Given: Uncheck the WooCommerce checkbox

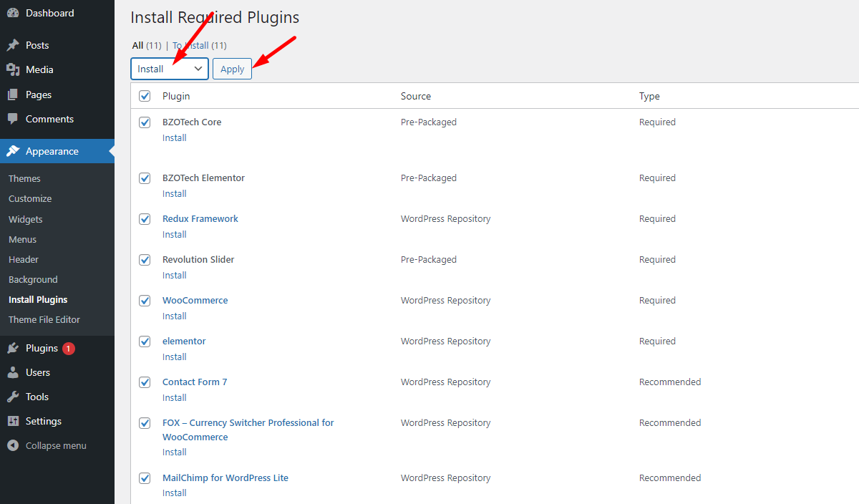Looking at the screenshot, I should click(x=145, y=301).
